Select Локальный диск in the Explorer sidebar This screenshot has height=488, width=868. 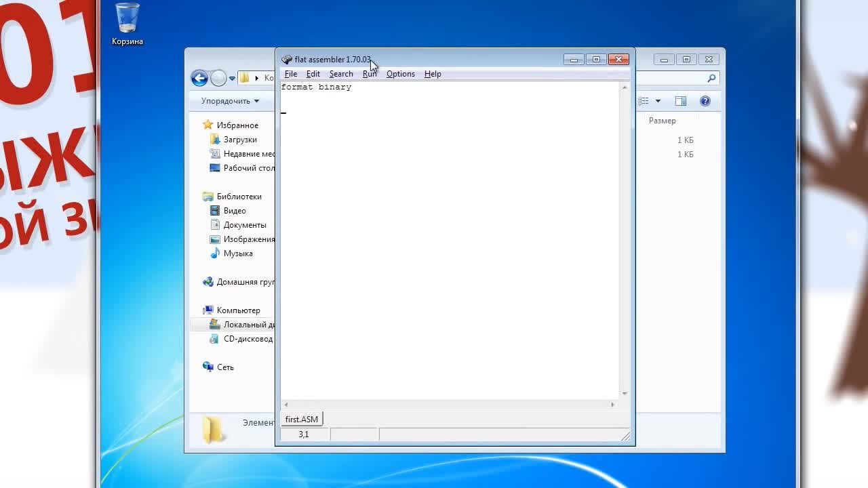pyautogui.click(x=249, y=325)
